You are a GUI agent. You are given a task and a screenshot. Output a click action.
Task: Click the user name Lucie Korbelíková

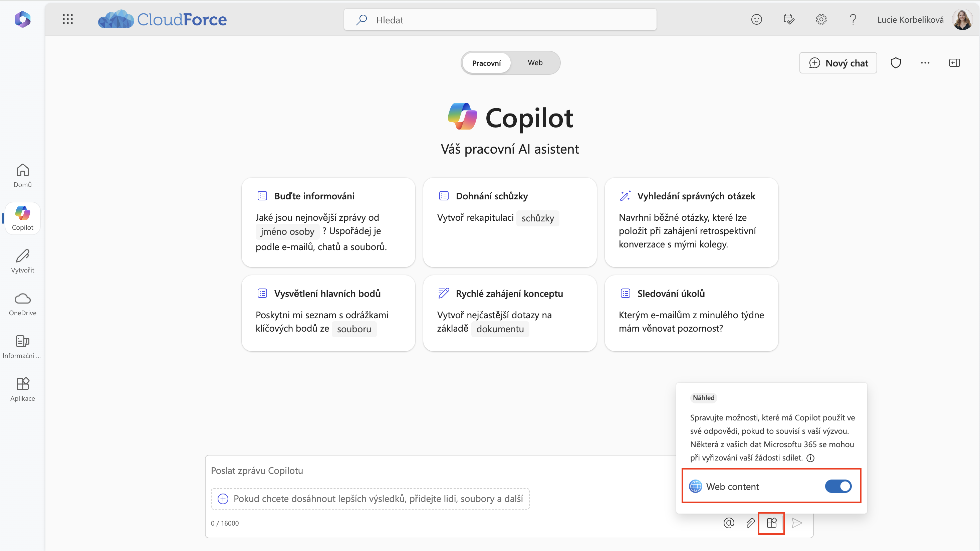[x=910, y=20]
